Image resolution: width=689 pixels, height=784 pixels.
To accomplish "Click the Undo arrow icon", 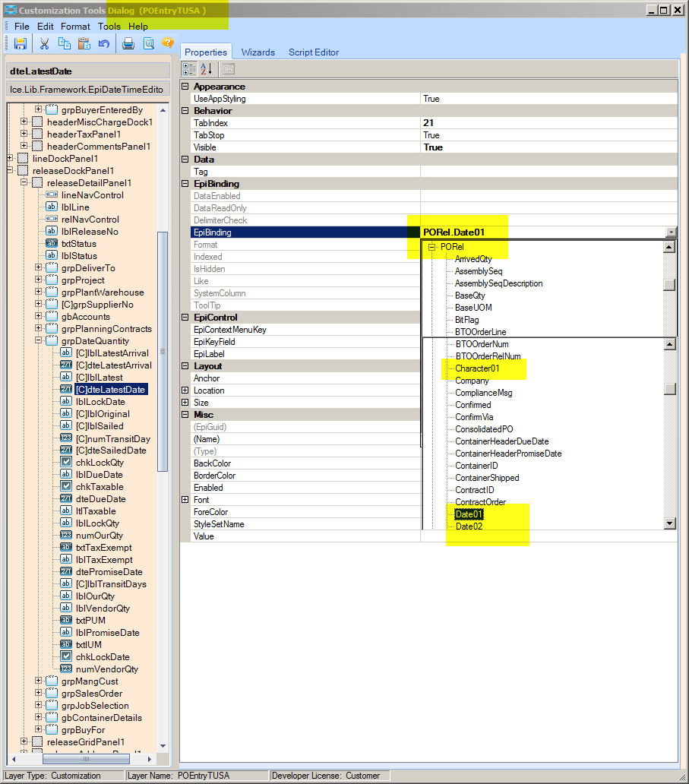I will 104,43.
